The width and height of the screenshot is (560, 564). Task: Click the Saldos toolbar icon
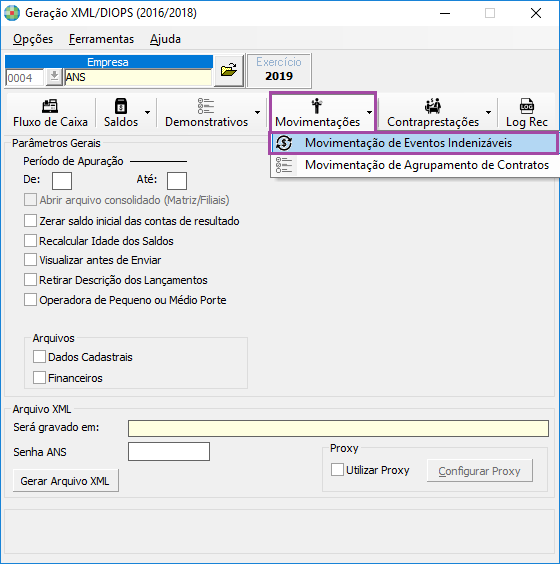(x=120, y=106)
